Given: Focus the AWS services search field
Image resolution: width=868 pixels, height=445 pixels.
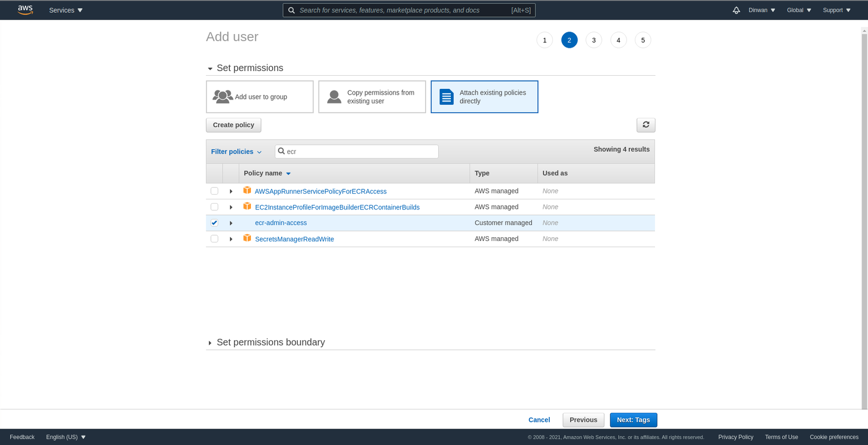Looking at the screenshot, I should click(x=409, y=10).
